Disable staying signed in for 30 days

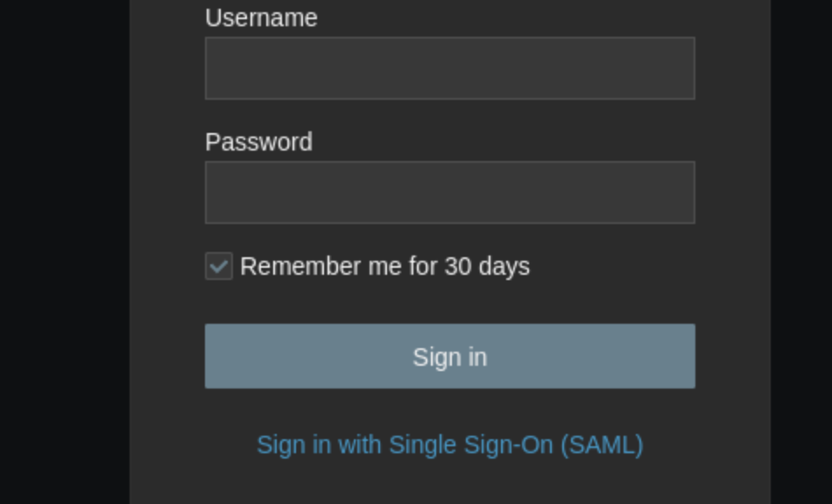(x=219, y=266)
